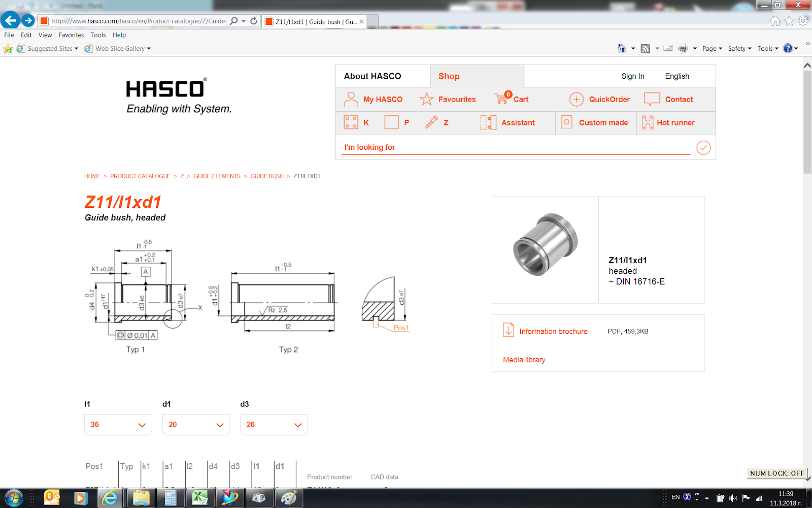Screen dimensions: 812x508
Task: Open Excel from the taskbar
Action: [x=200, y=498]
